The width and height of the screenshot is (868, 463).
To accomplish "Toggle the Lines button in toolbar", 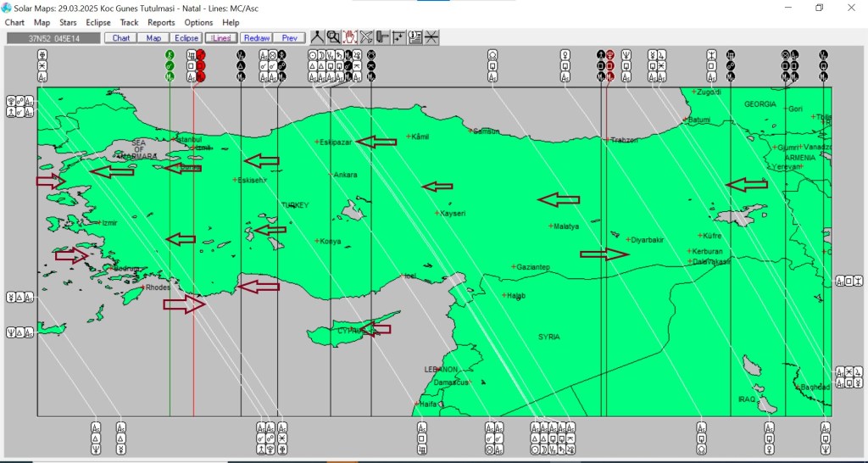I will (220, 38).
